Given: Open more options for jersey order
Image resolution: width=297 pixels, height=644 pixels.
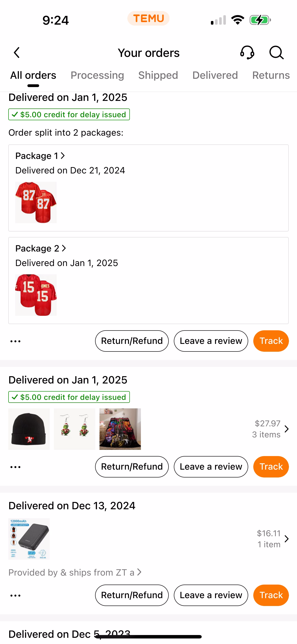Looking at the screenshot, I should 15,341.
